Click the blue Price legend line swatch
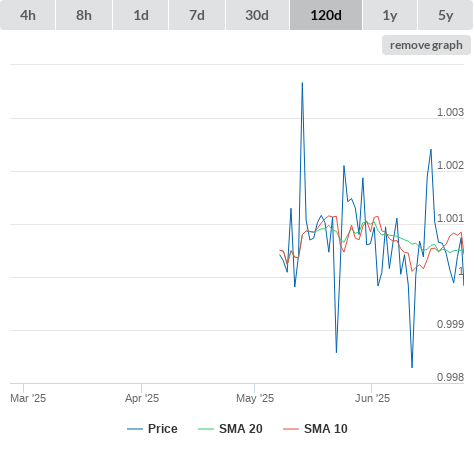Image resolution: width=474 pixels, height=455 pixels. [135, 429]
